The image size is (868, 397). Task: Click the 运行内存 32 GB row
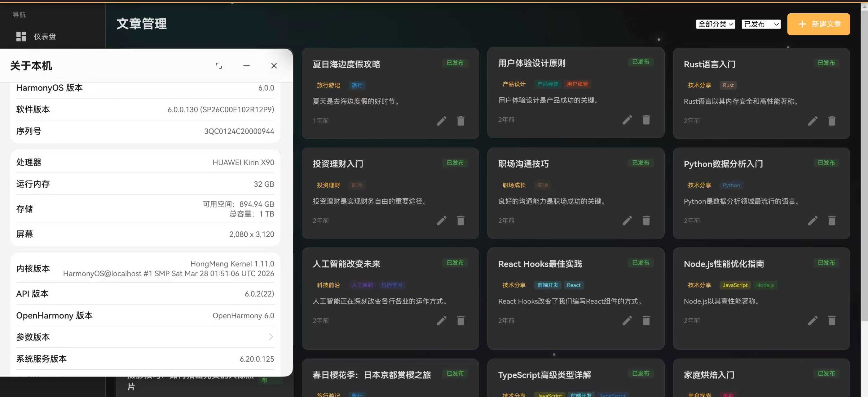coord(145,184)
